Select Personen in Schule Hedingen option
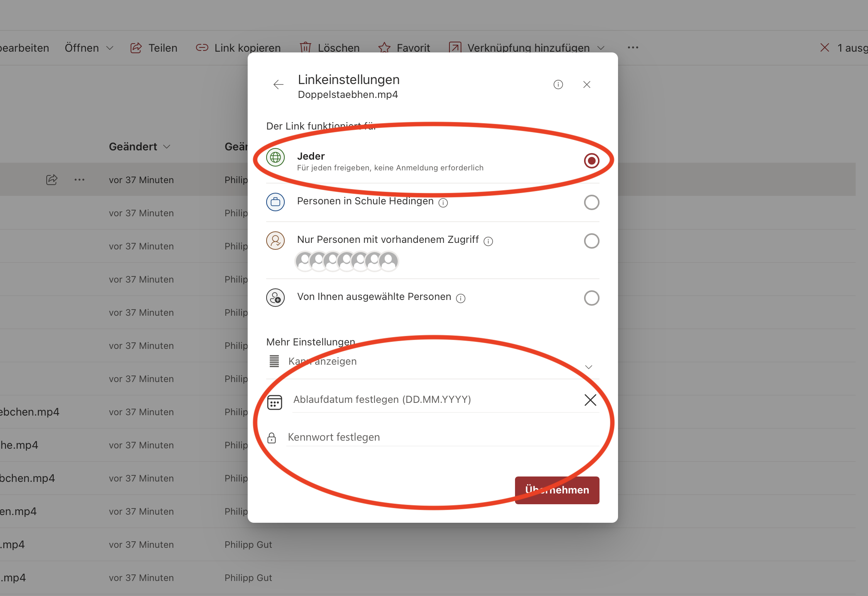The width and height of the screenshot is (868, 596). (x=591, y=202)
